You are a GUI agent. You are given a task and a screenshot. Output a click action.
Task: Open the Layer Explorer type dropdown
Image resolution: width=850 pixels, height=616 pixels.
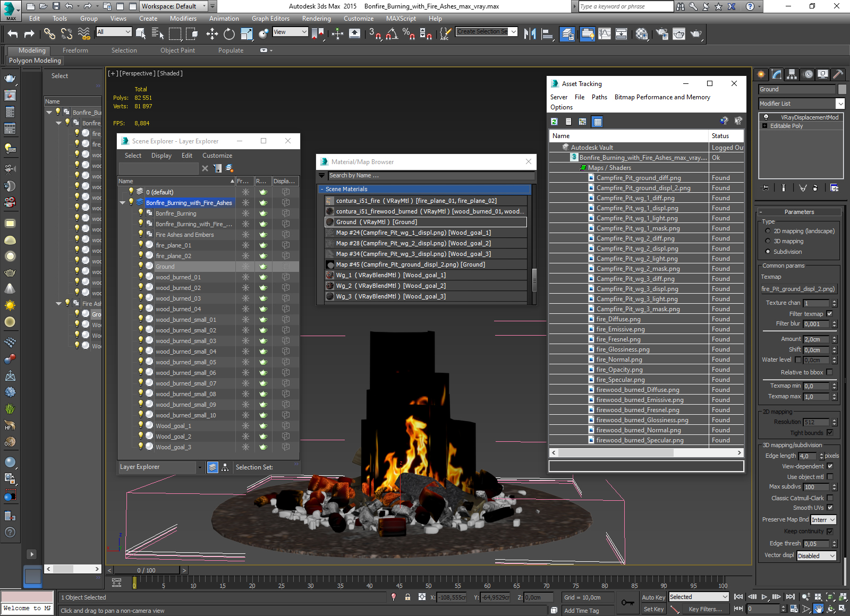tap(200, 467)
